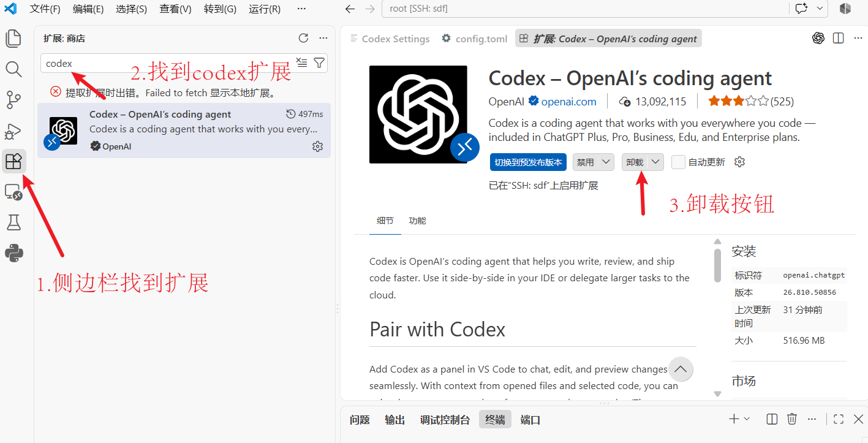Open the Search view in the activity bar

13,69
